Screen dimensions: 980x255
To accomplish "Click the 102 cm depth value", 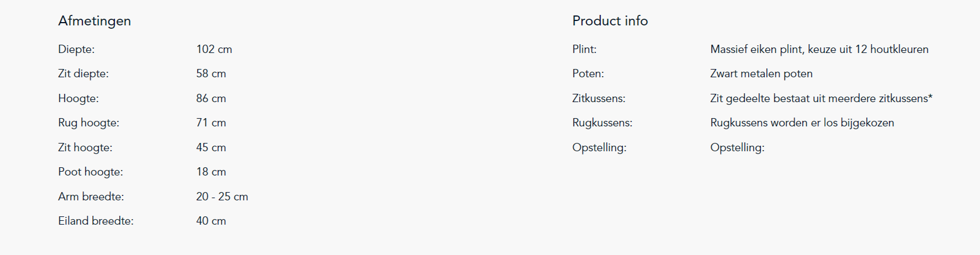I will coord(214,49).
